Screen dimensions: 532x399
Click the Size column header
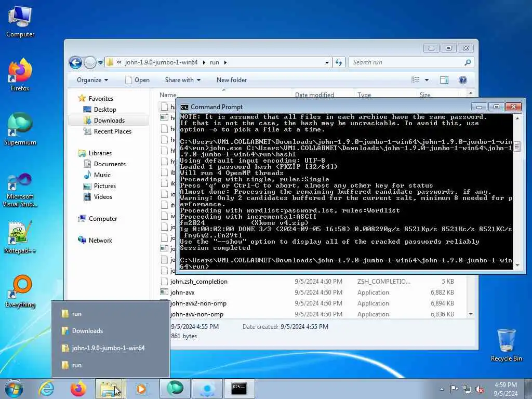pos(425,95)
